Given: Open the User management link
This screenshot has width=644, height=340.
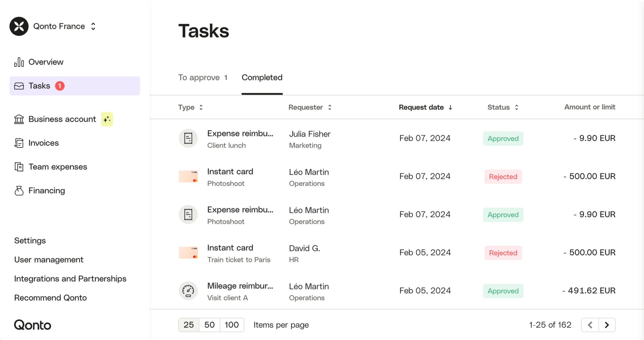Looking at the screenshot, I should tap(49, 260).
